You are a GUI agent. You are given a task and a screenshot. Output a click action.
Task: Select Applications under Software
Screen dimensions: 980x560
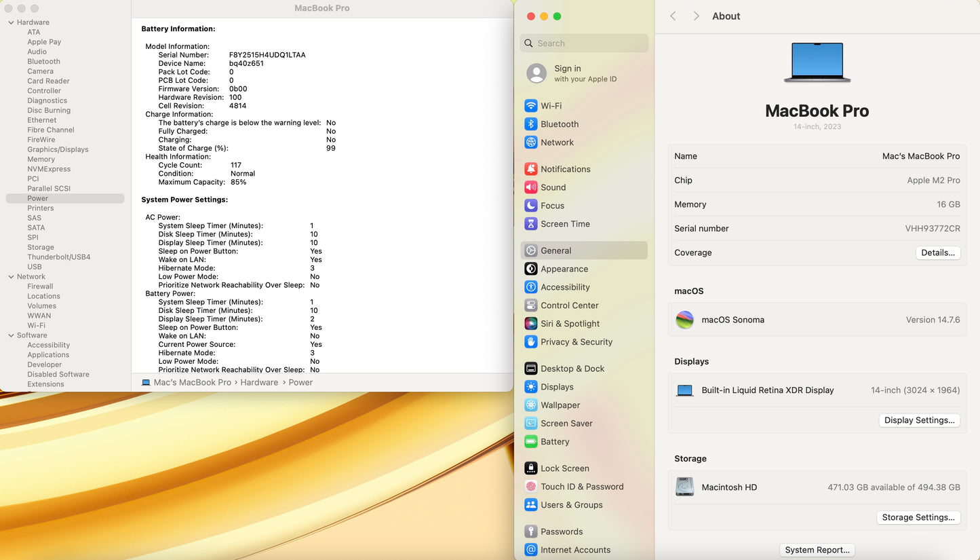click(48, 355)
